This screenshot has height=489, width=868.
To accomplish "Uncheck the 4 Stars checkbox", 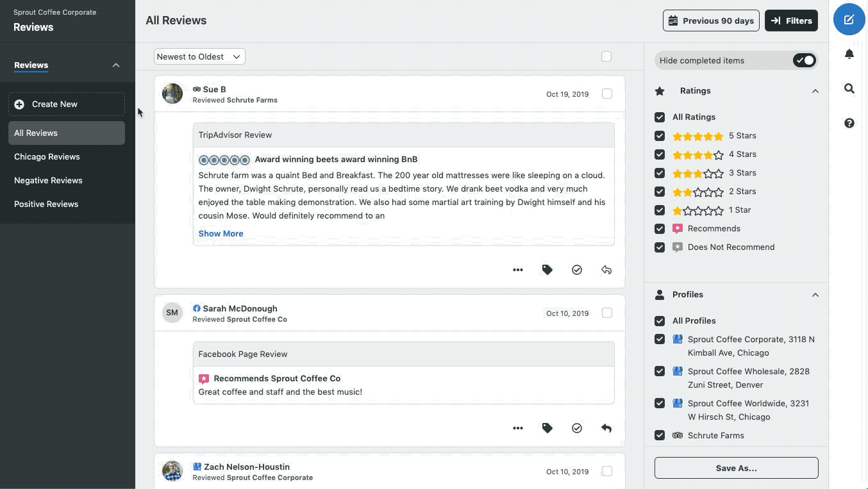I will pos(660,154).
